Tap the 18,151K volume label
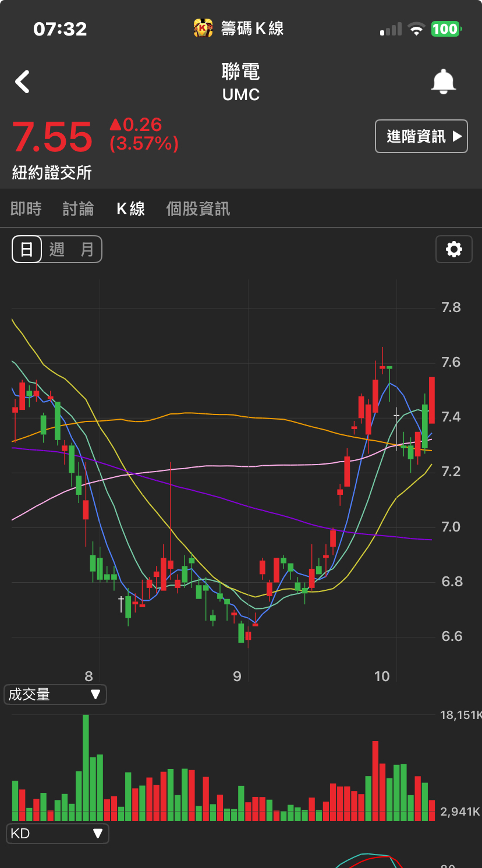The height and width of the screenshot is (868, 482). (460, 715)
